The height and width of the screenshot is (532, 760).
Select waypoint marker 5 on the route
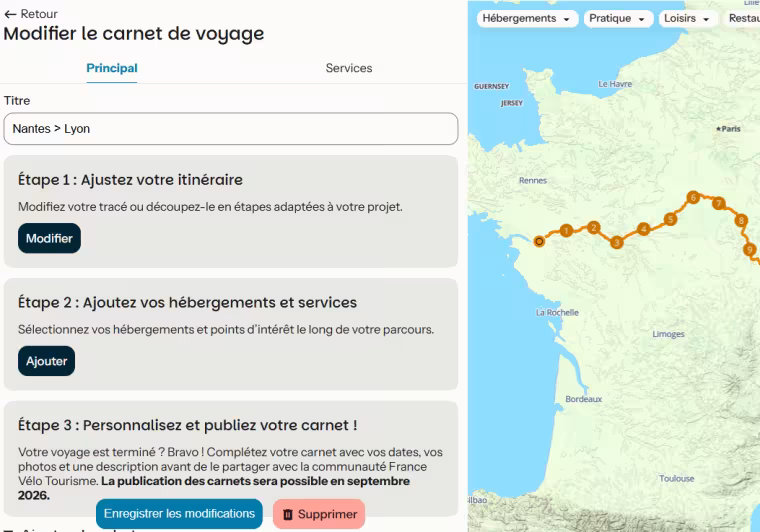[x=670, y=219]
